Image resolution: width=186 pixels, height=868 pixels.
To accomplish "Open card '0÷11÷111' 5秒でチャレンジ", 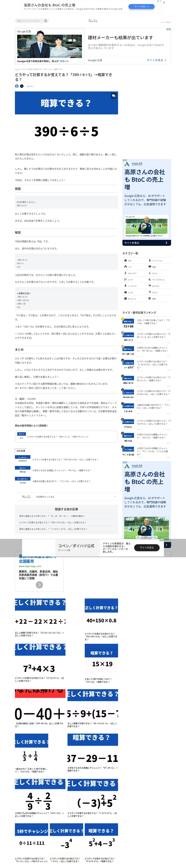I will [31, 843].
